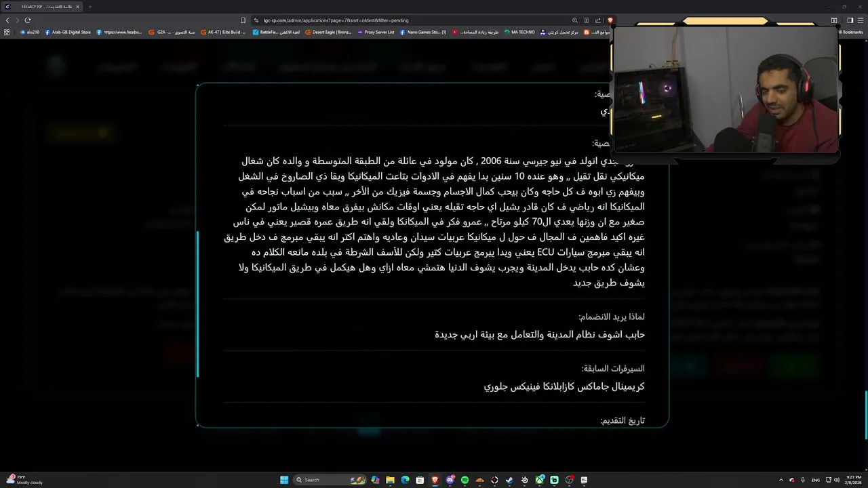Bookmark this page using the bookmark icon
This screenshot has height=488, width=868.
tap(243, 20)
